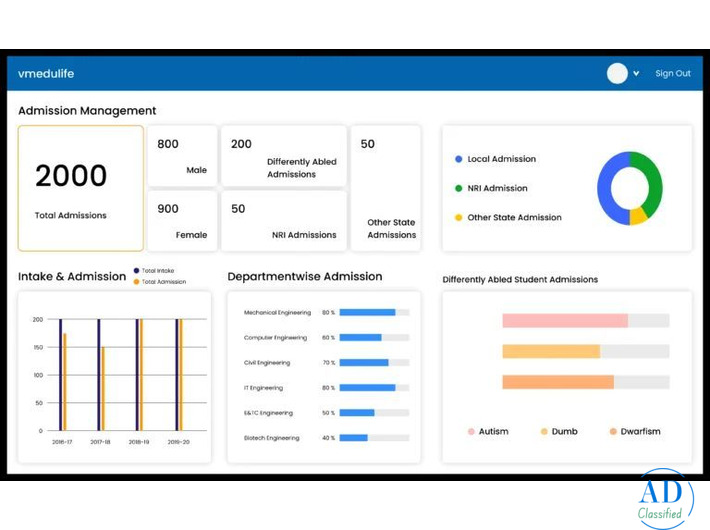Toggle the Total Admission legend marker
Screen dimensions: 710x530
(136, 282)
